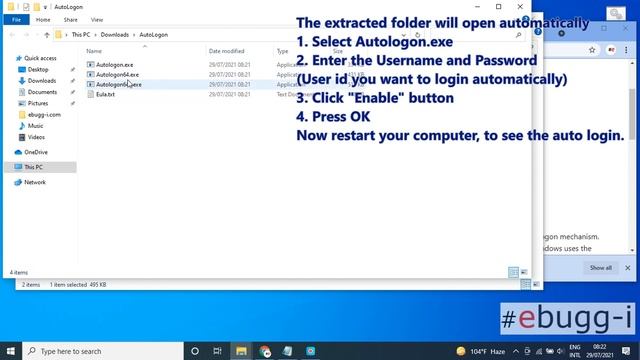Open the clock and date flyout
Viewport: 640px width, 360px height.
click(600, 351)
